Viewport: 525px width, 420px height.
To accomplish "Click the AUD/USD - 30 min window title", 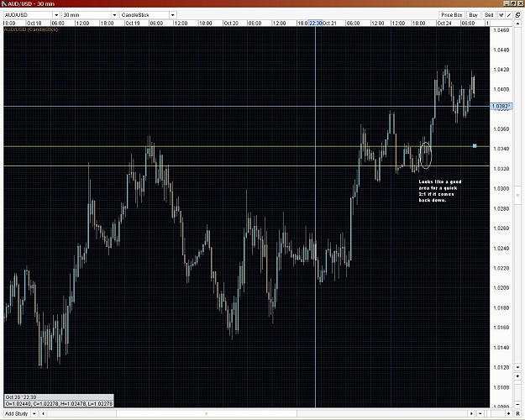I will 31,4.
